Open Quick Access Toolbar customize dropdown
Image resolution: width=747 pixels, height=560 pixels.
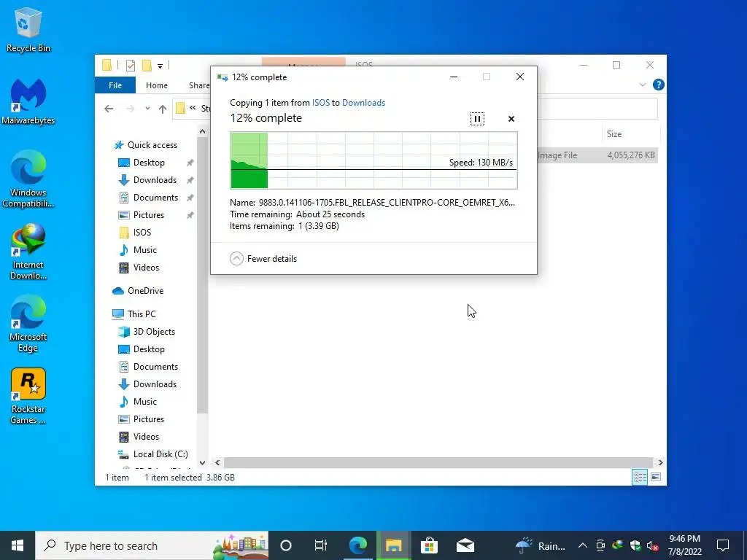pyautogui.click(x=160, y=66)
